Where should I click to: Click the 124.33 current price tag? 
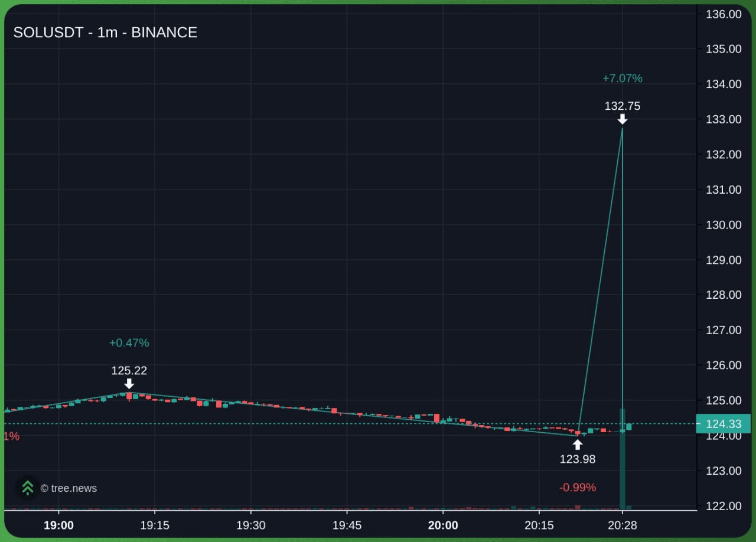[724, 424]
